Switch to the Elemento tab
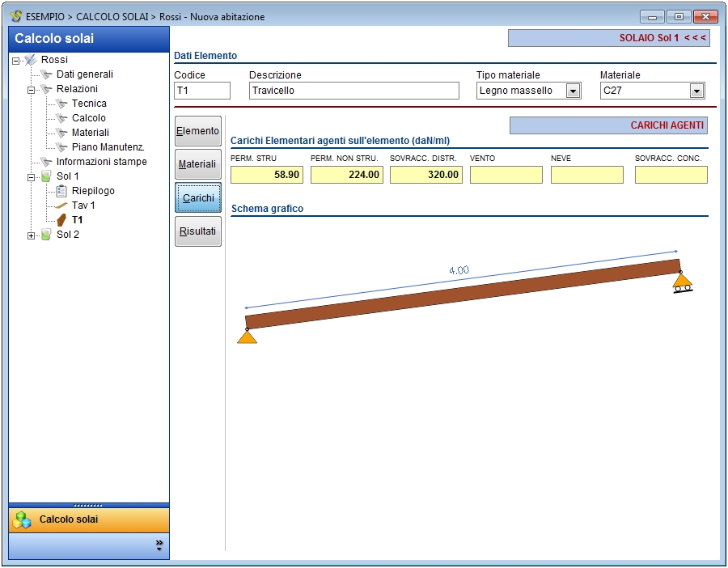 point(198,131)
